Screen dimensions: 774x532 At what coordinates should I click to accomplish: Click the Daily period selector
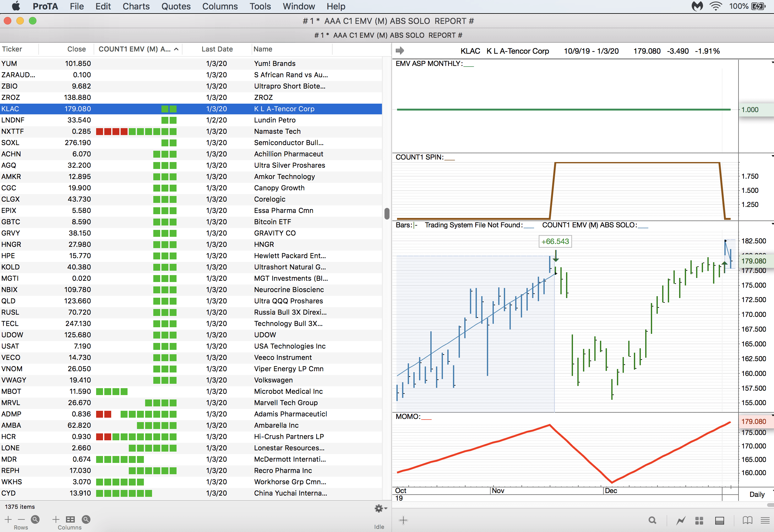[757, 494]
